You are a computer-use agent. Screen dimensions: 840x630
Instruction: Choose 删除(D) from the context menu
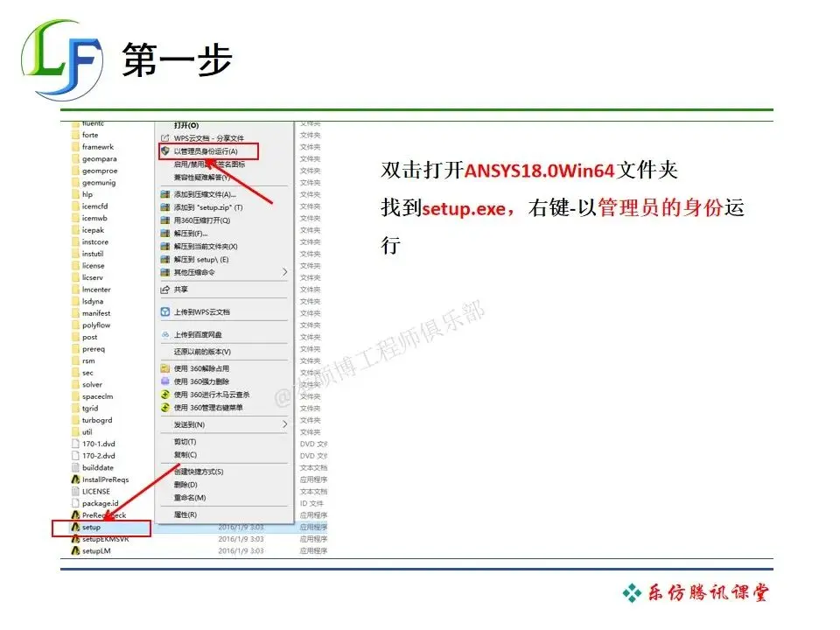point(185,485)
